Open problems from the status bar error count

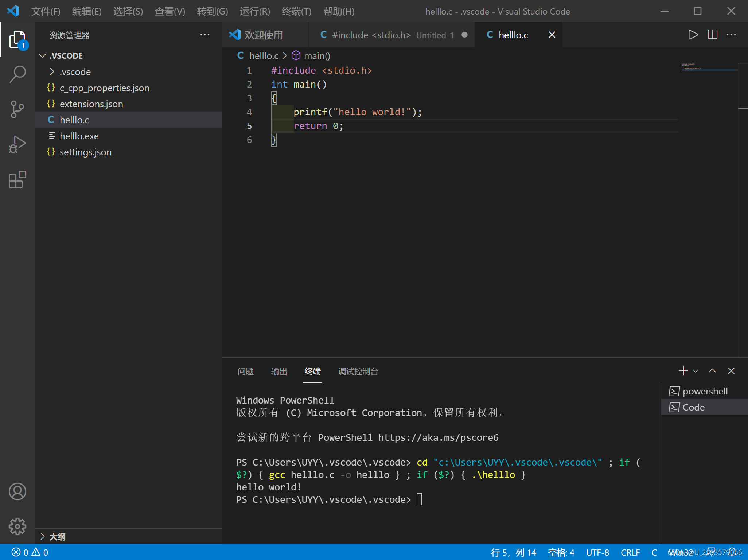[30, 552]
